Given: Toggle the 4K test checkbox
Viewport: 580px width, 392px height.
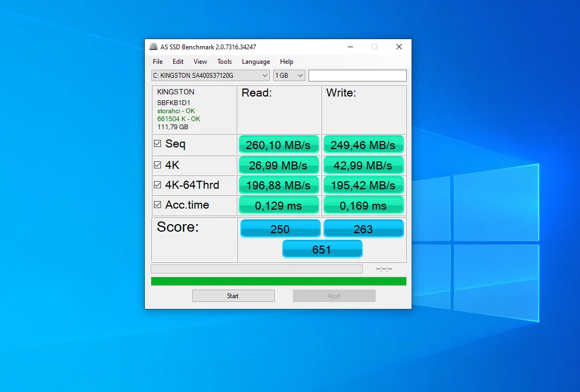Looking at the screenshot, I should 158,166.
